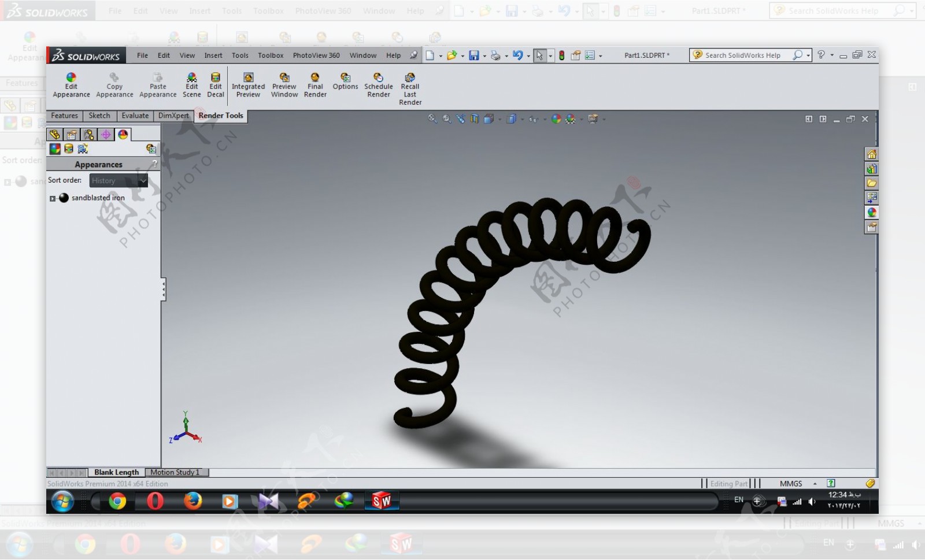Screen dimensions: 925x560
Task: Click the Print icon
Action: (x=495, y=55)
